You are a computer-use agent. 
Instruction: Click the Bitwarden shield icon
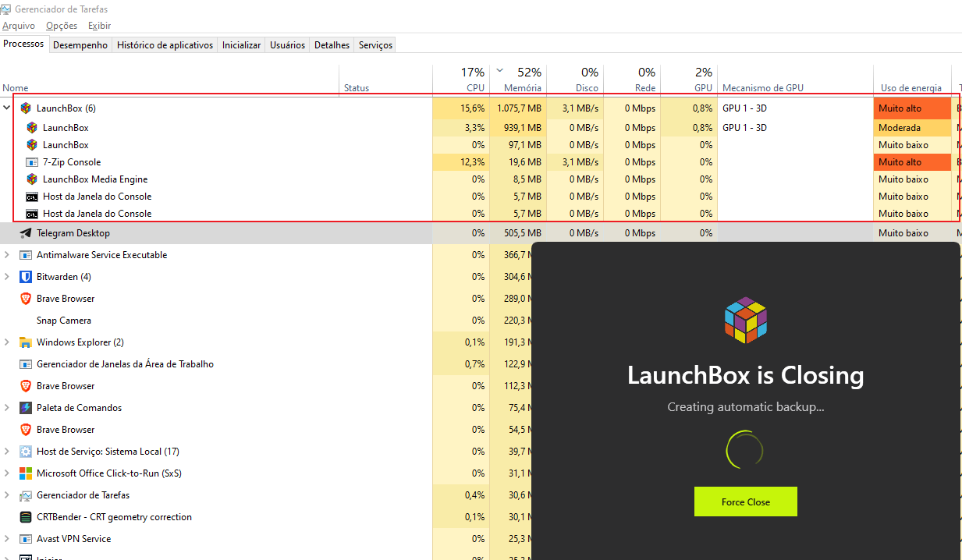[x=26, y=277]
